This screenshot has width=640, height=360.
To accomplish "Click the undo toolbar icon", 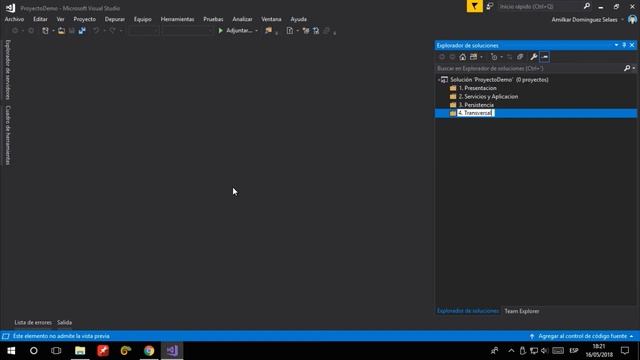I will click(96, 31).
